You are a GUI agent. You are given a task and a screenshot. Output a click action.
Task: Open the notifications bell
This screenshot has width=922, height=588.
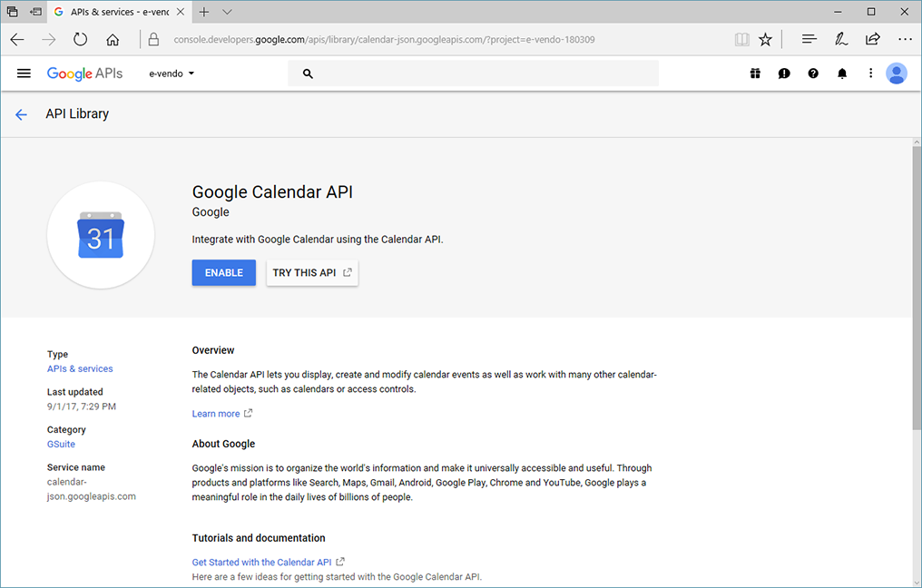click(842, 73)
